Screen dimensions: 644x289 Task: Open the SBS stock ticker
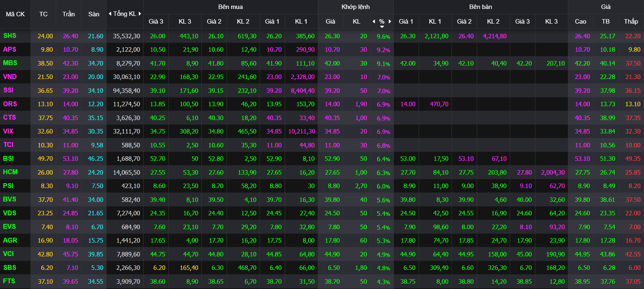[x=10, y=267]
